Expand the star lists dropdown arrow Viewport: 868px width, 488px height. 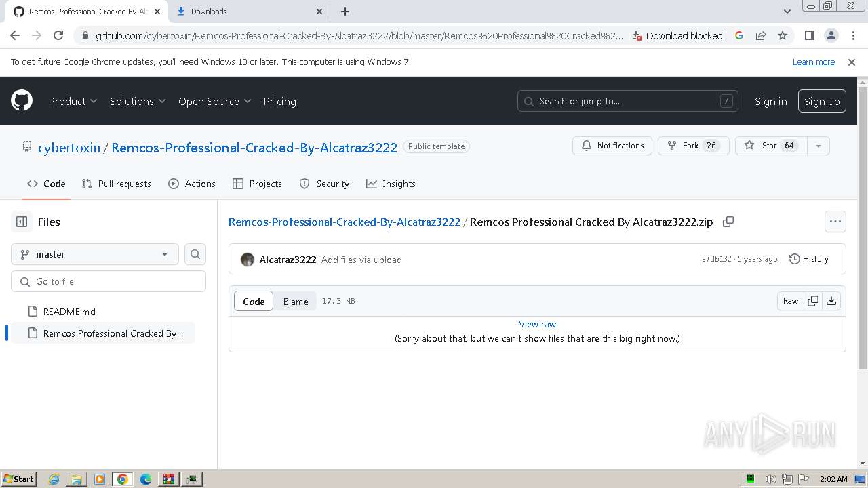point(818,146)
